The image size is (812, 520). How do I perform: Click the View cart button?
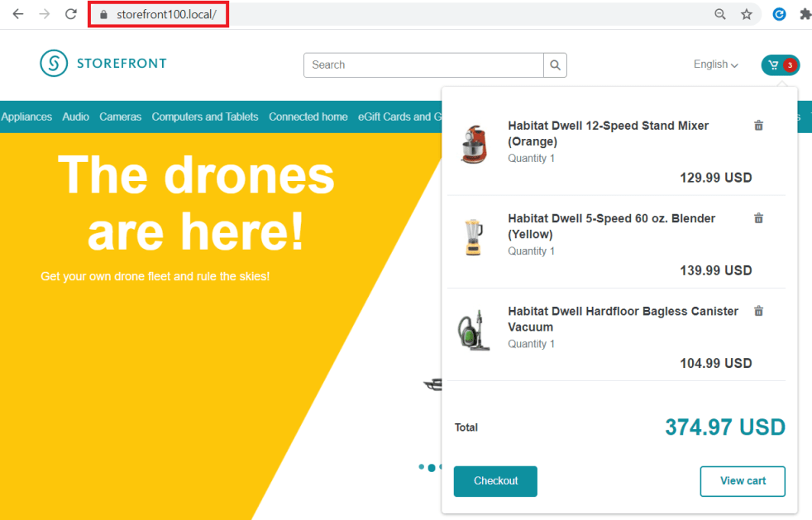[x=742, y=481]
